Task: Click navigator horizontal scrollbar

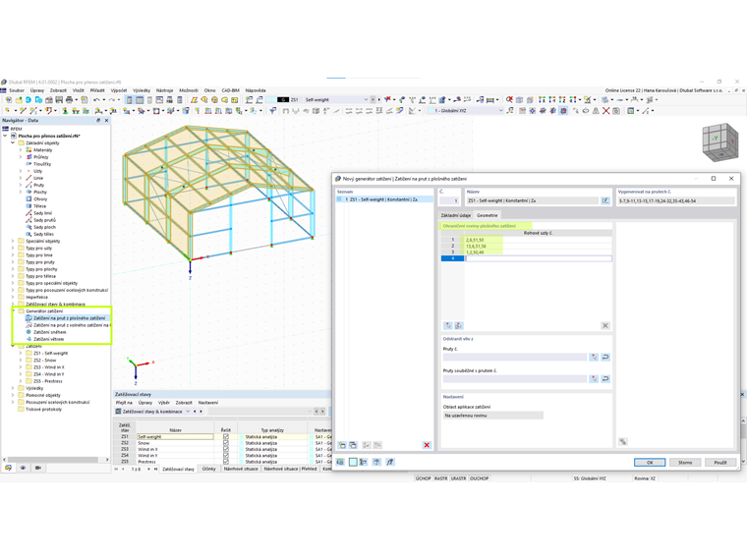Action: tap(55, 460)
